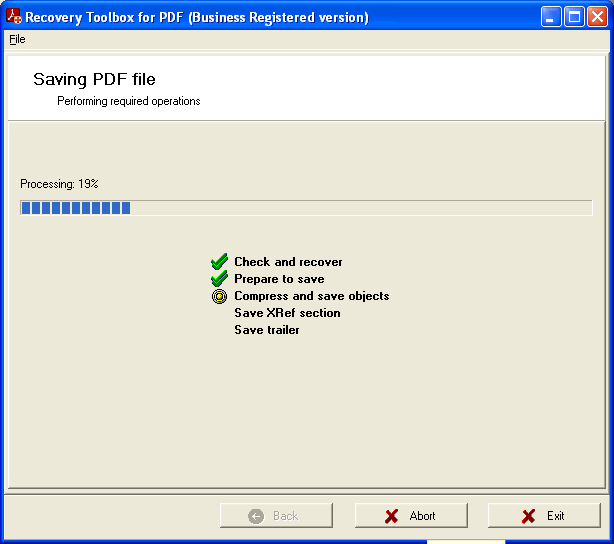This screenshot has width=614, height=544.
Task: Select the 'Processing: 19%' label
Action: pos(59,184)
